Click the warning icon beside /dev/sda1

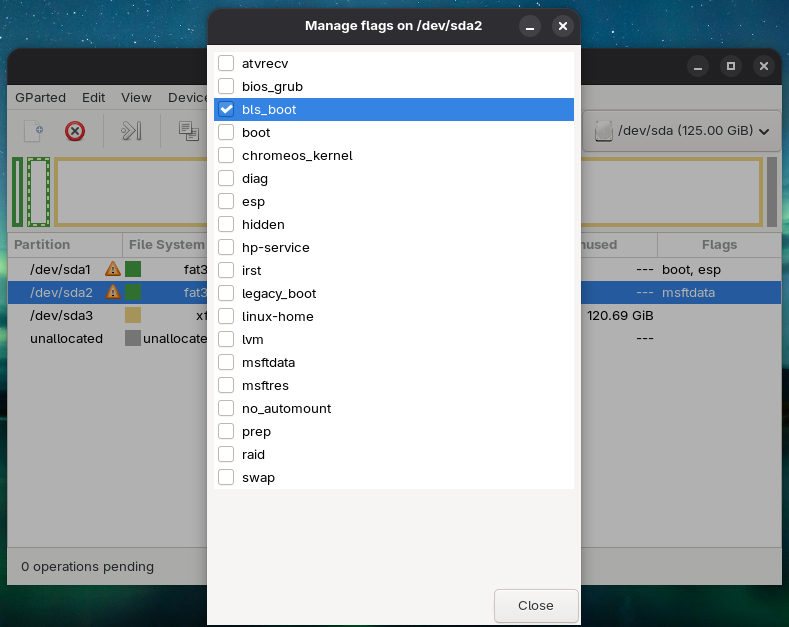tap(113, 269)
